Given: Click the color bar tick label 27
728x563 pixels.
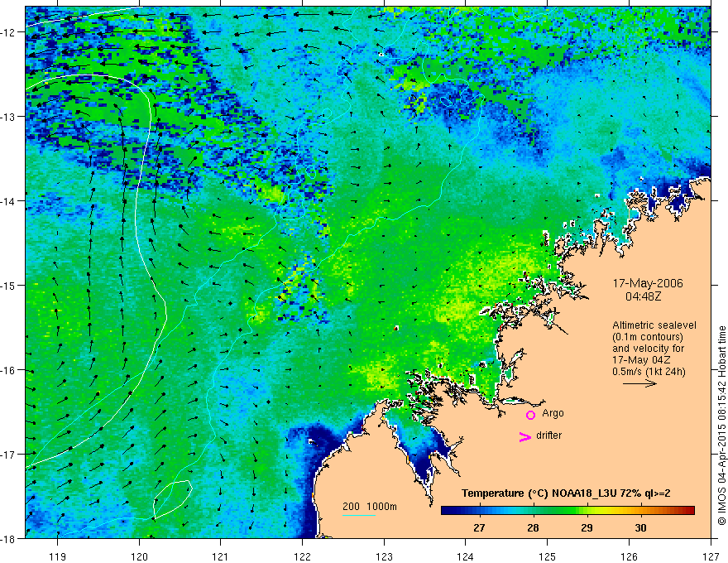Looking at the screenshot, I should click(479, 527).
